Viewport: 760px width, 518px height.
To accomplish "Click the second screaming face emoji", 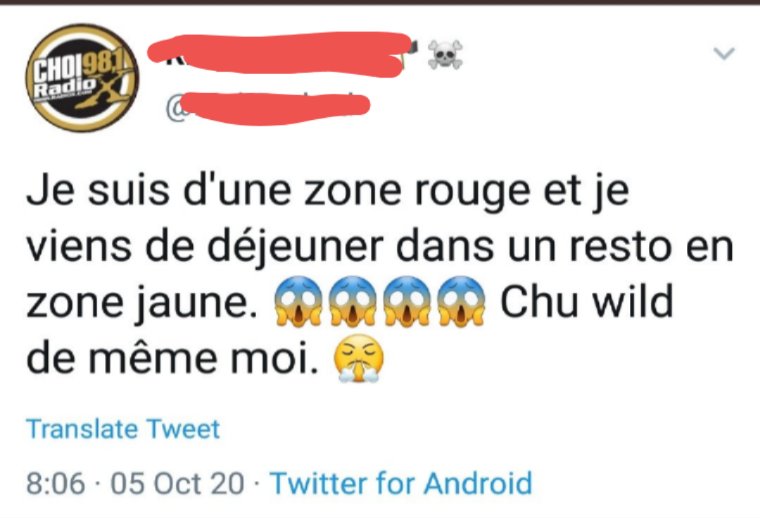I will tap(352, 301).
